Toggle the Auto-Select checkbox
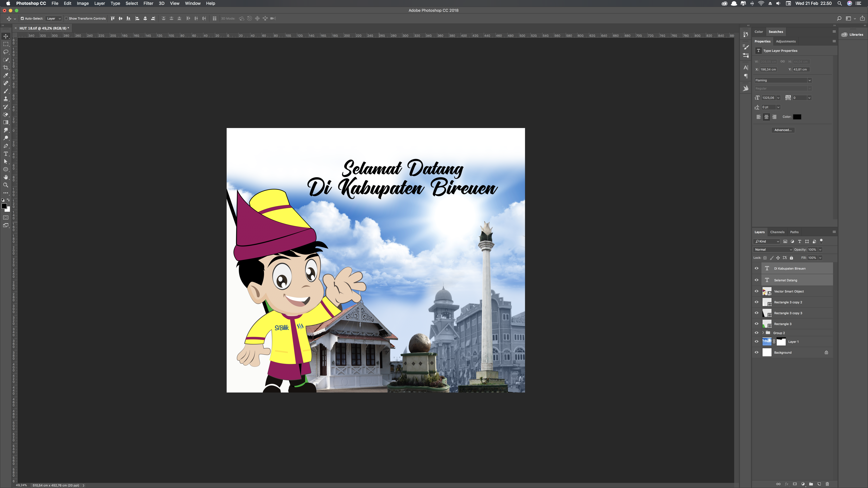Image resolution: width=868 pixels, height=488 pixels. [22, 19]
